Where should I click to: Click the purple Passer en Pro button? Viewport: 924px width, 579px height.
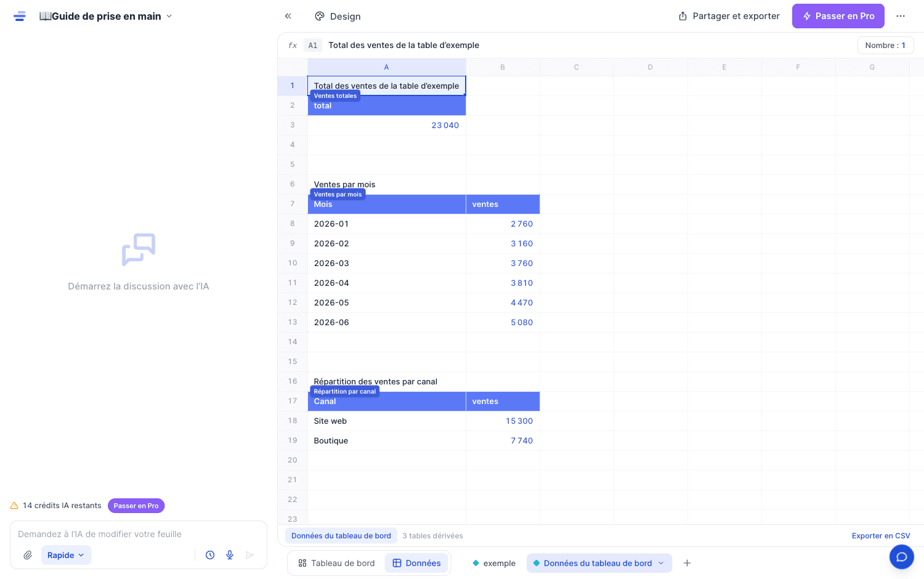pos(838,16)
